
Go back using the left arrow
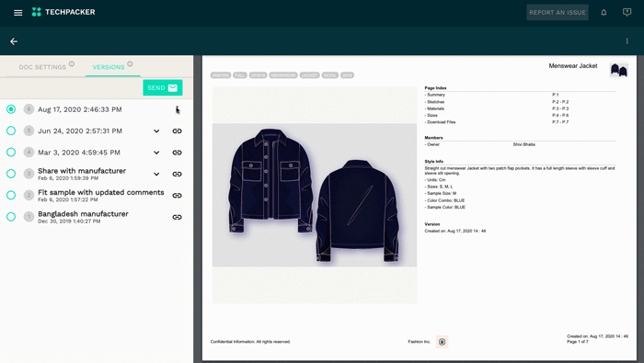click(x=14, y=41)
